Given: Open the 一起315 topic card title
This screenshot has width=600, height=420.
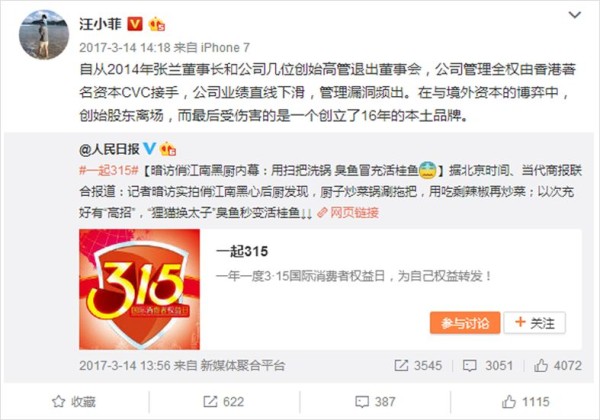Looking at the screenshot, I should pos(242,251).
